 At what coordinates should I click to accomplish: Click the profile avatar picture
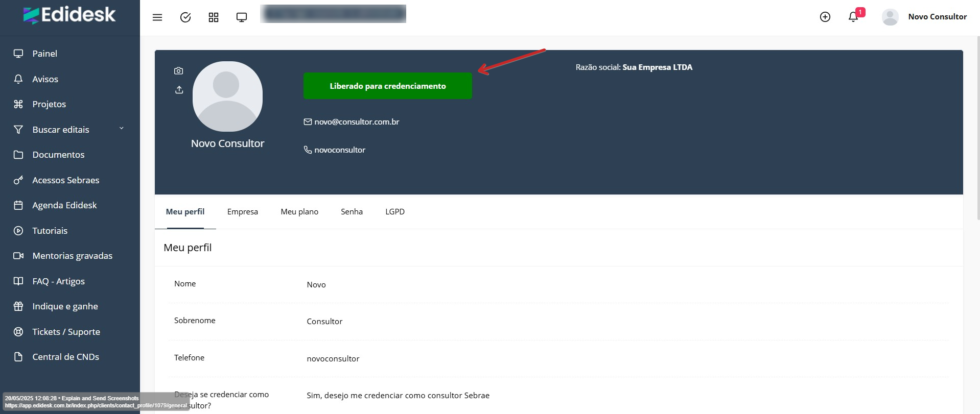pyautogui.click(x=227, y=96)
